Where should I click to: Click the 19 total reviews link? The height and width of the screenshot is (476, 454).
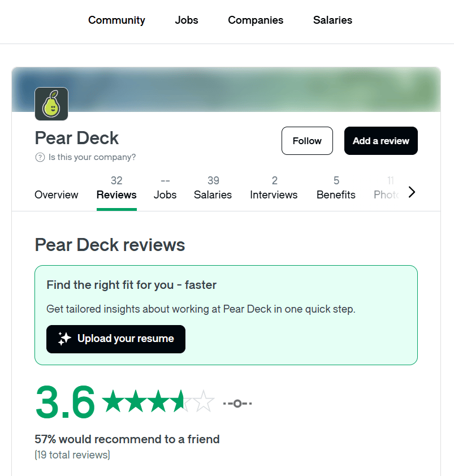[72, 455]
